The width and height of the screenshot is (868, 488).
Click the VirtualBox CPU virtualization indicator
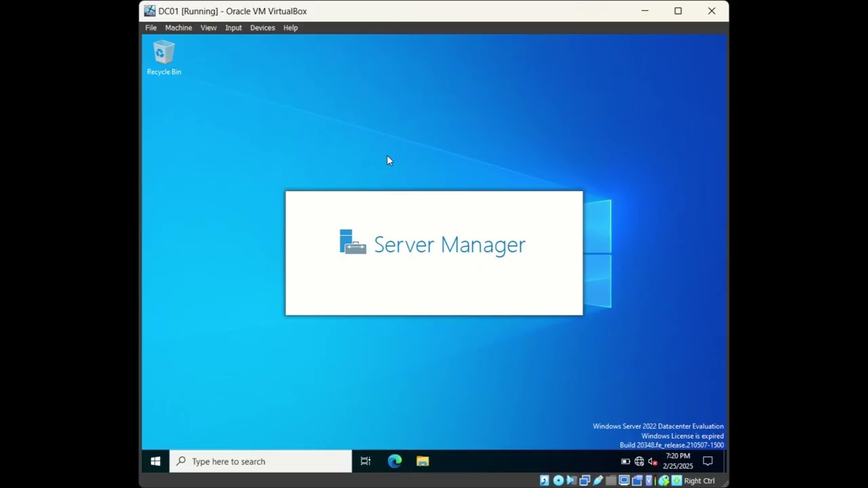[x=650, y=481]
